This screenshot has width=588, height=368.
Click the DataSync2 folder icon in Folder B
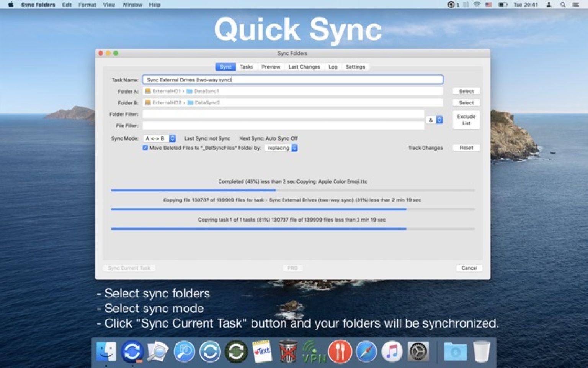pyautogui.click(x=191, y=102)
